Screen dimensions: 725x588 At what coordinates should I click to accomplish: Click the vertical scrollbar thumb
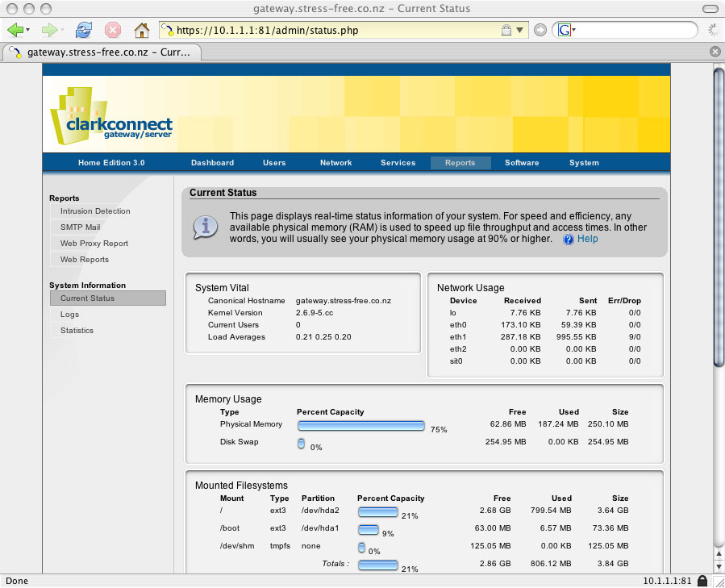pyautogui.click(x=719, y=218)
